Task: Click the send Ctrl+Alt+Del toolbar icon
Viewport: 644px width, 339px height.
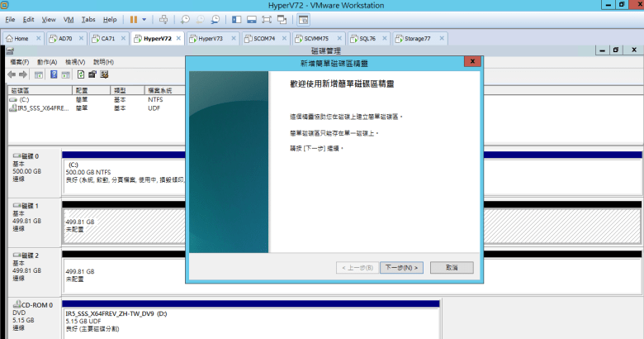Action: coord(164,18)
